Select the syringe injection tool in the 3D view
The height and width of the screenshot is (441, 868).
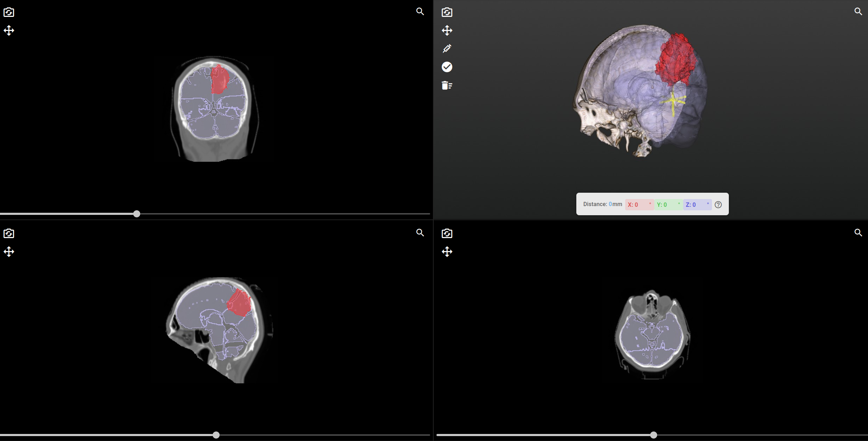click(447, 49)
